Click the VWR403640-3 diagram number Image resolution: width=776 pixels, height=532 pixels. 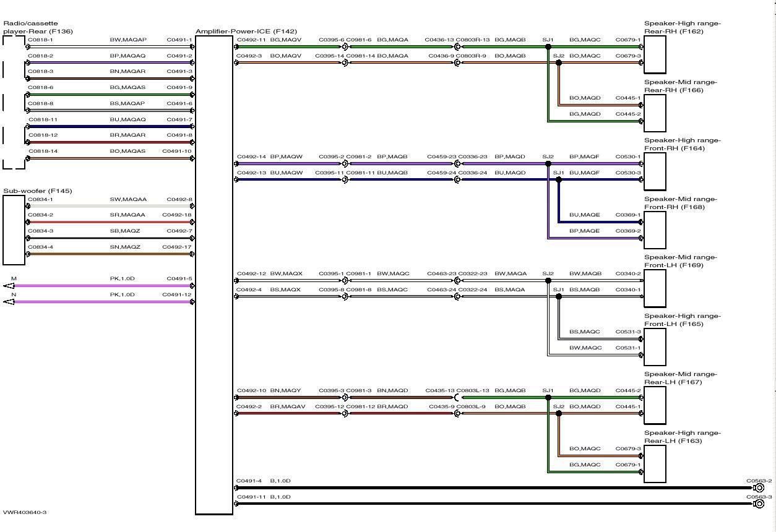coord(25,512)
